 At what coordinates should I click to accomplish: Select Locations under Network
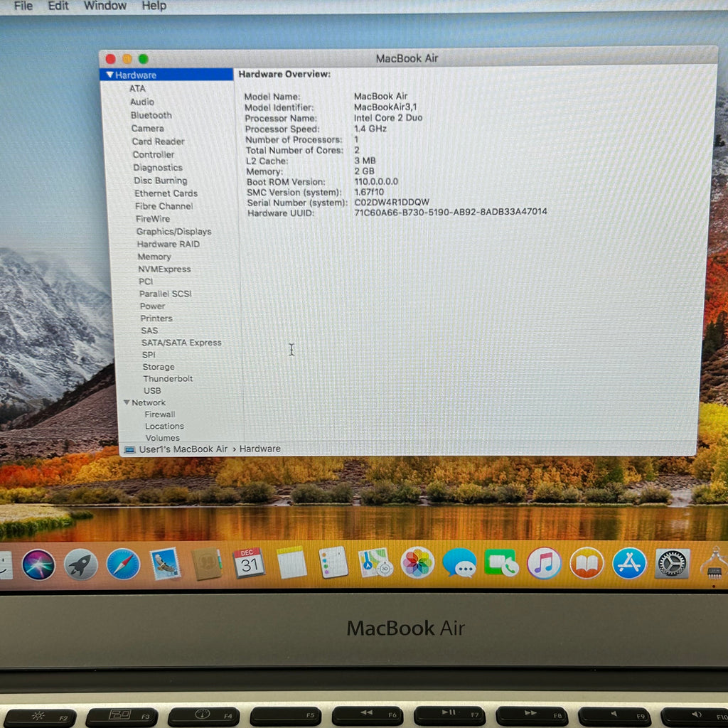[164, 426]
